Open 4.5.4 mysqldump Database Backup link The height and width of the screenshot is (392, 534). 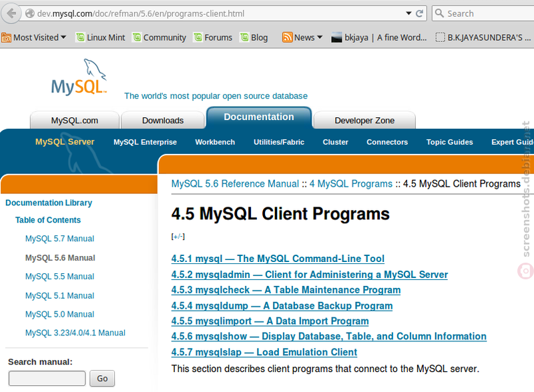pos(282,305)
